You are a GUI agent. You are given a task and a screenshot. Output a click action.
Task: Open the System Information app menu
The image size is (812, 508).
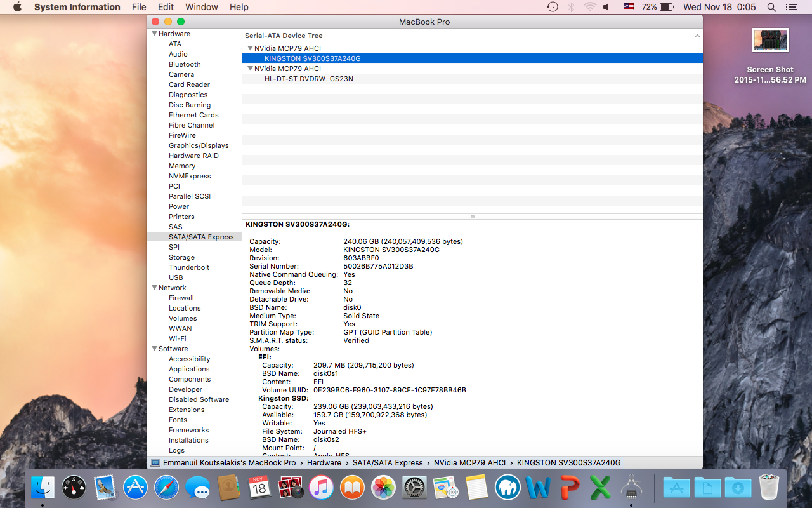click(77, 7)
